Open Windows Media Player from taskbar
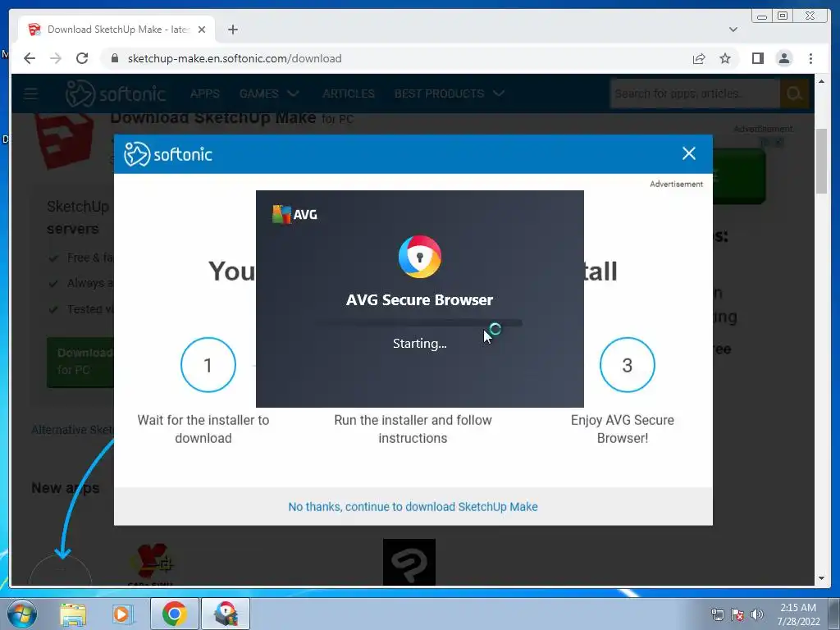 tap(122, 614)
